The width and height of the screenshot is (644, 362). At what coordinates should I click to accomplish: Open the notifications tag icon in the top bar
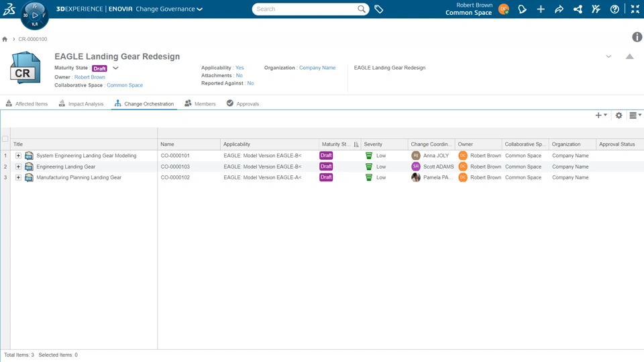point(522,9)
